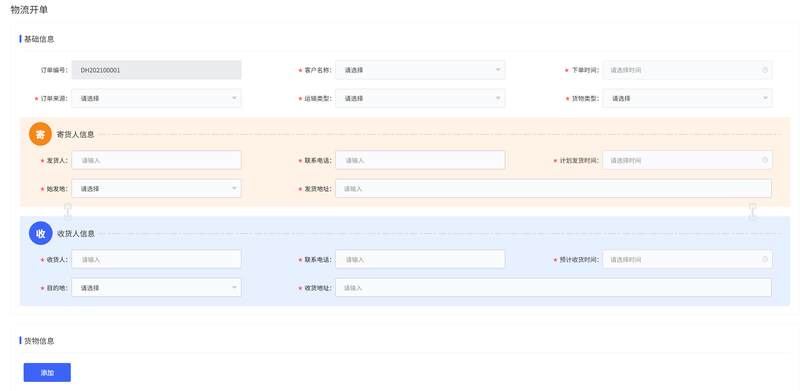
Task: Click the 预计收货时间 time picker field
Action: point(687,259)
